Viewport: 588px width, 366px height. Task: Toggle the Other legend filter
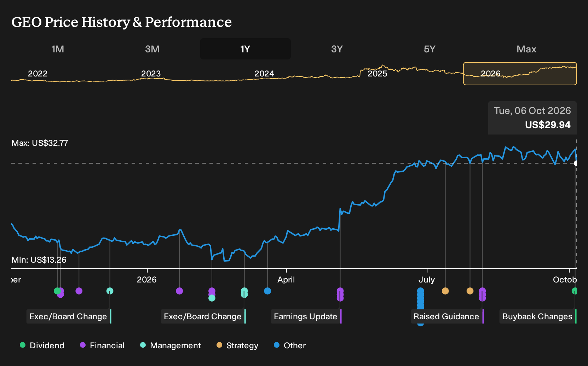[x=290, y=345]
